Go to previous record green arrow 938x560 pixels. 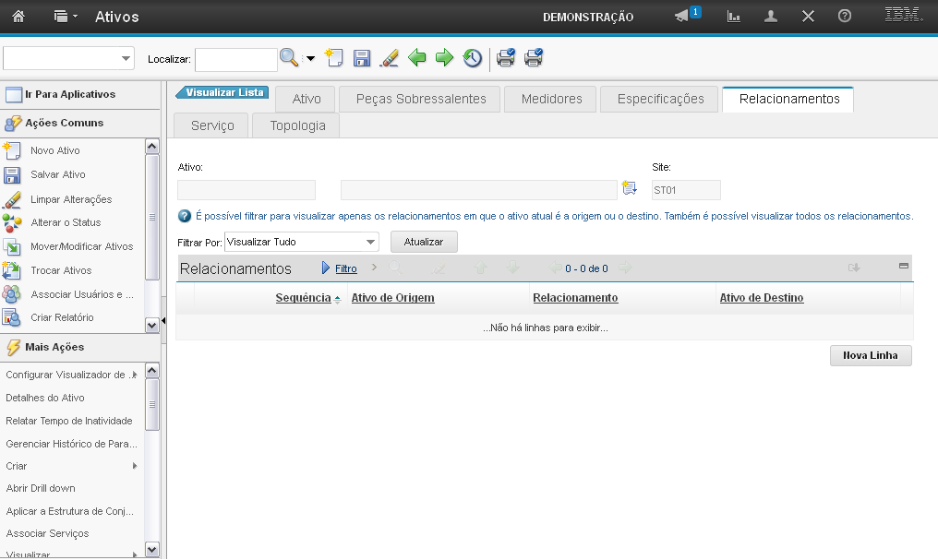pyautogui.click(x=417, y=59)
